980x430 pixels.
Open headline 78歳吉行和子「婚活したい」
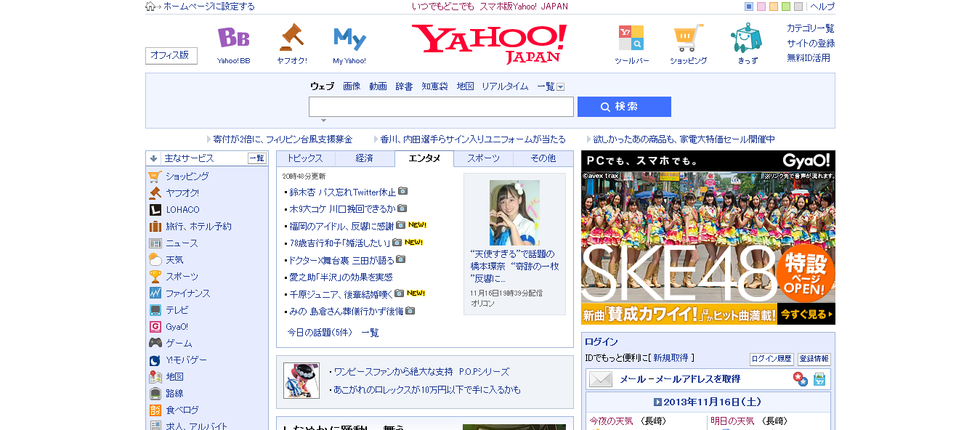point(340,243)
